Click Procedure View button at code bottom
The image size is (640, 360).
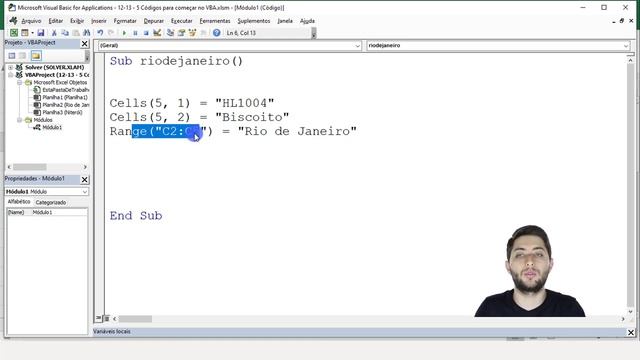99,318
